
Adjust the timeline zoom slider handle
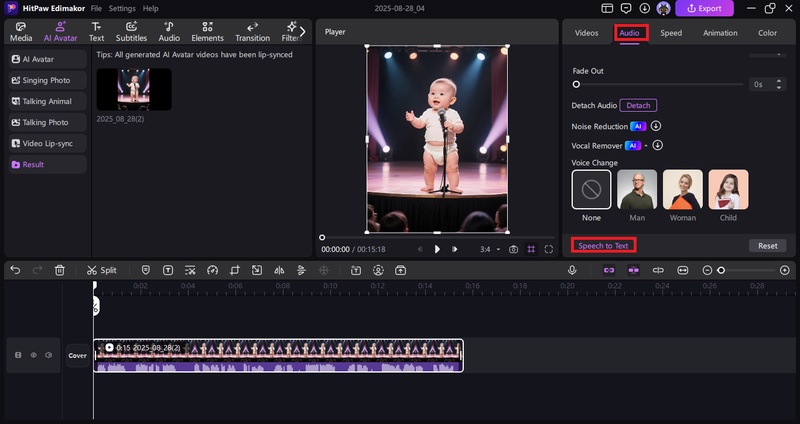[x=721, y=270]
